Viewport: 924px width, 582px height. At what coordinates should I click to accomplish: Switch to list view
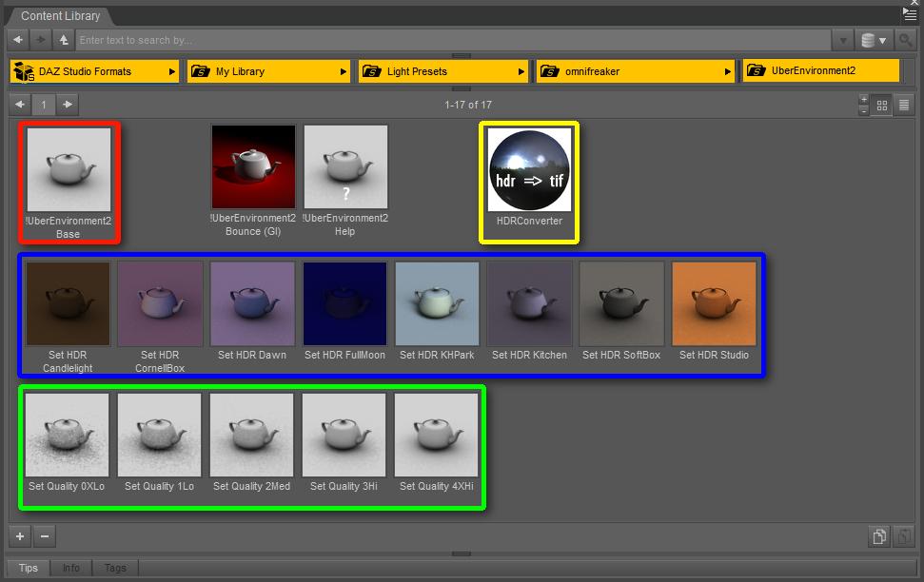(904, 105)
